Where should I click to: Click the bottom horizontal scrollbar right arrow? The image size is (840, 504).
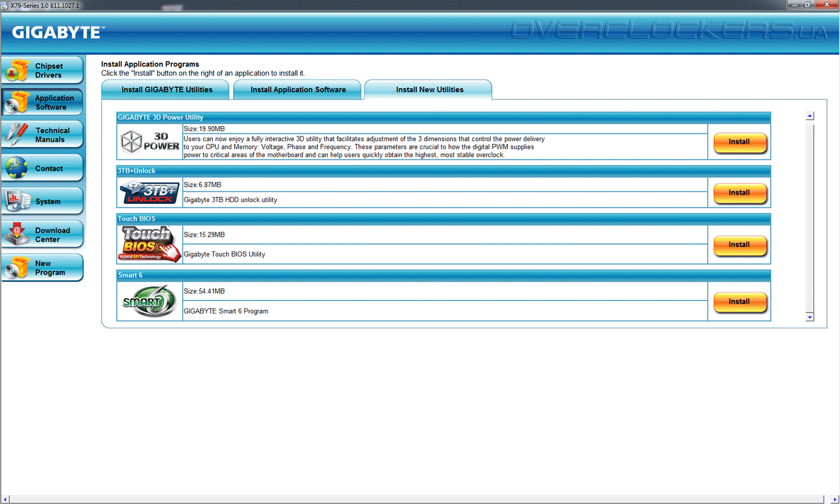[835, 499]
